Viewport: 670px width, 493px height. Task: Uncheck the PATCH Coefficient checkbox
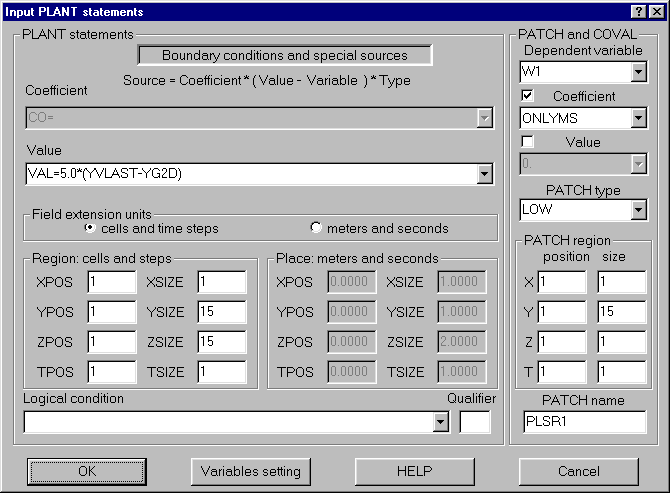(527, 95)
